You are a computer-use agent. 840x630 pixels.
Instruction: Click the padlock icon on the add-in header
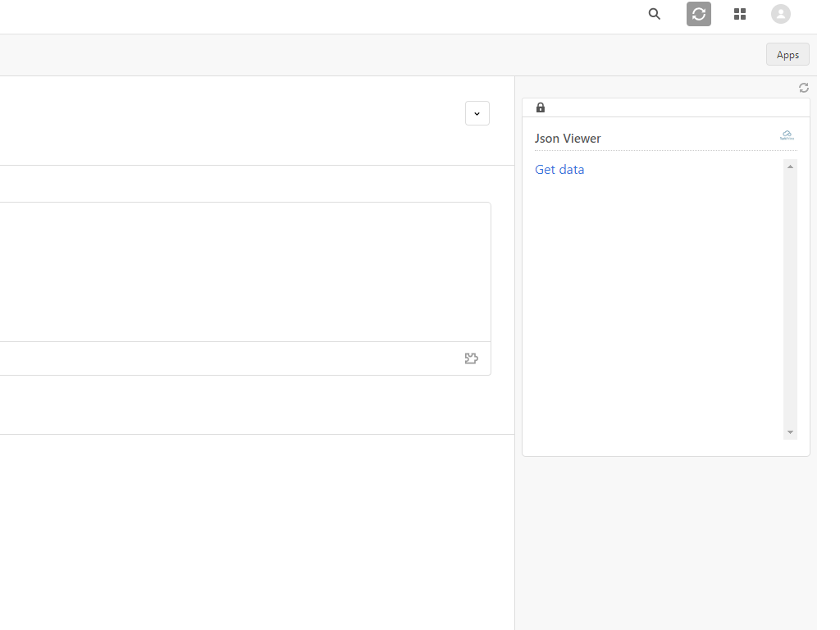point(541,107)
